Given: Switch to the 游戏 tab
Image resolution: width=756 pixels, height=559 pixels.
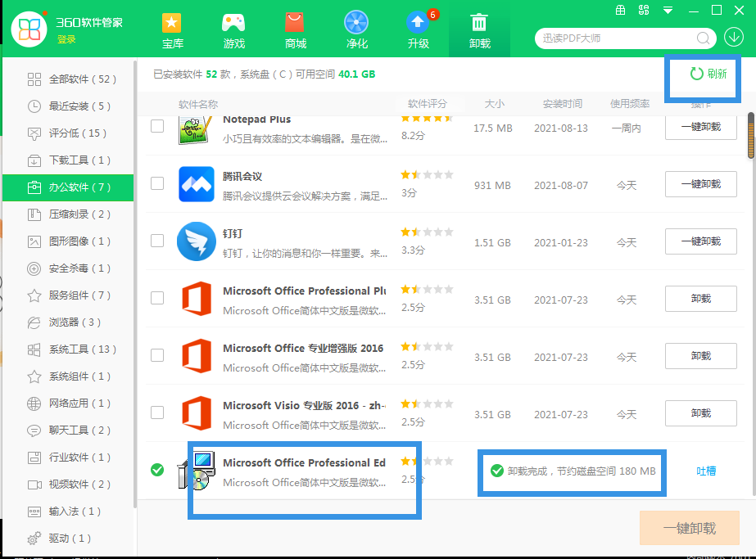Looking at the screenshot, I should coord(233,31).
